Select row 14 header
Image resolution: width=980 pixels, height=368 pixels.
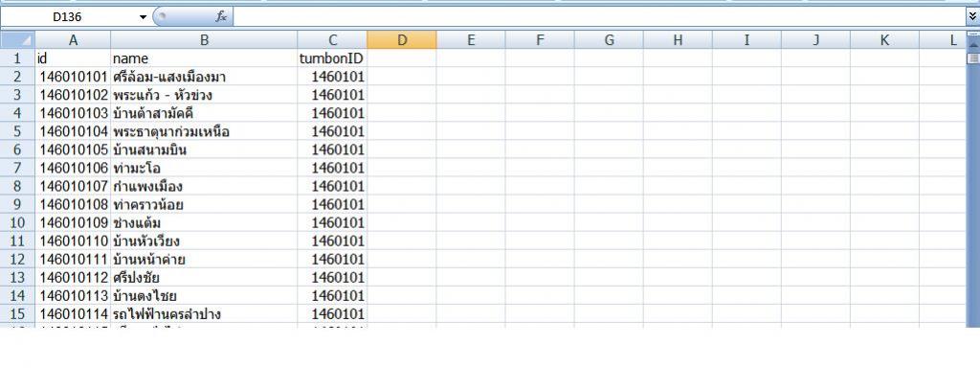click(17, 295)
